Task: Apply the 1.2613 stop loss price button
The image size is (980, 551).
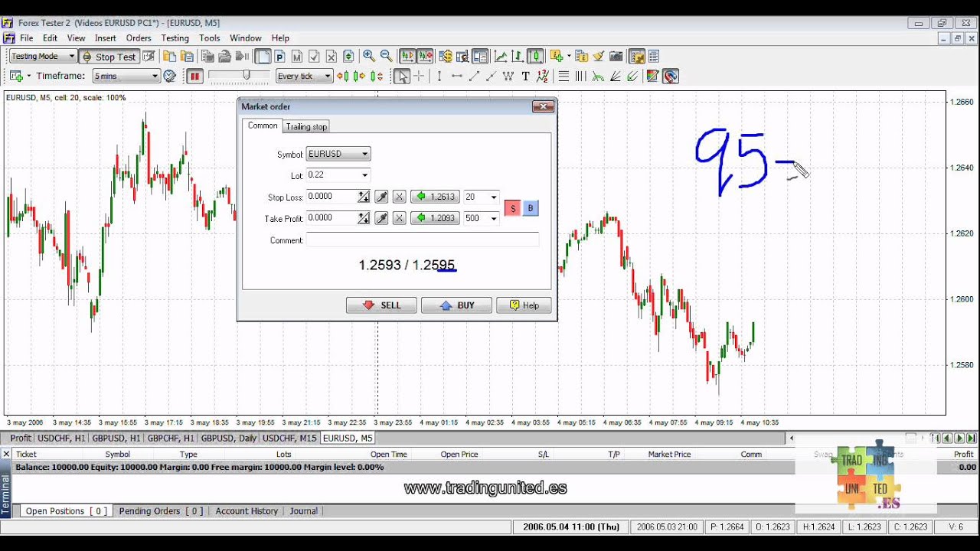Action: click(436, 197)
